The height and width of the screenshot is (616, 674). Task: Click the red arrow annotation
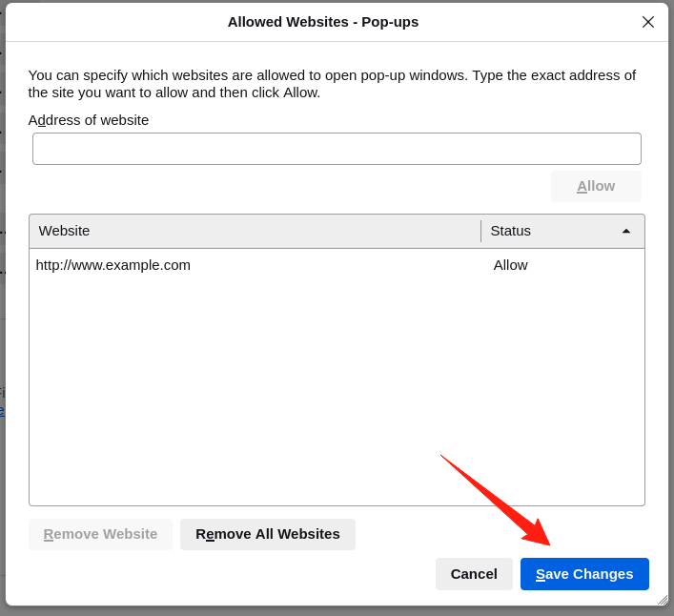(494, 500)
